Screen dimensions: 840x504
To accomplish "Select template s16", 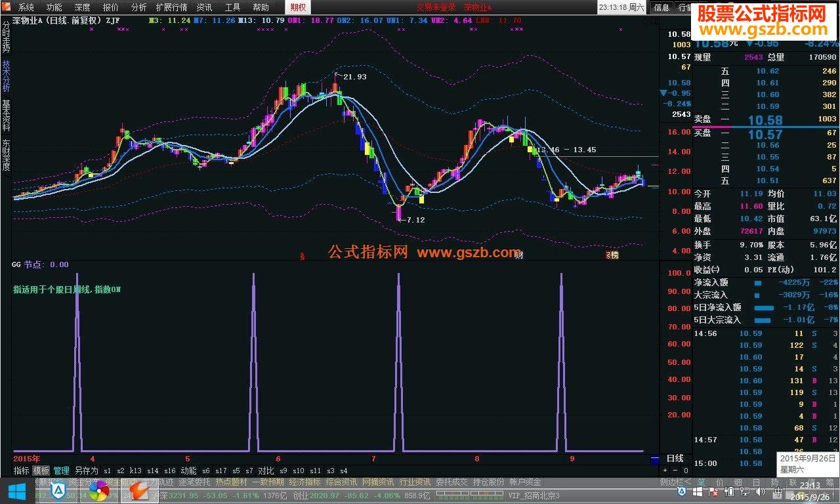I will (169, 471).
